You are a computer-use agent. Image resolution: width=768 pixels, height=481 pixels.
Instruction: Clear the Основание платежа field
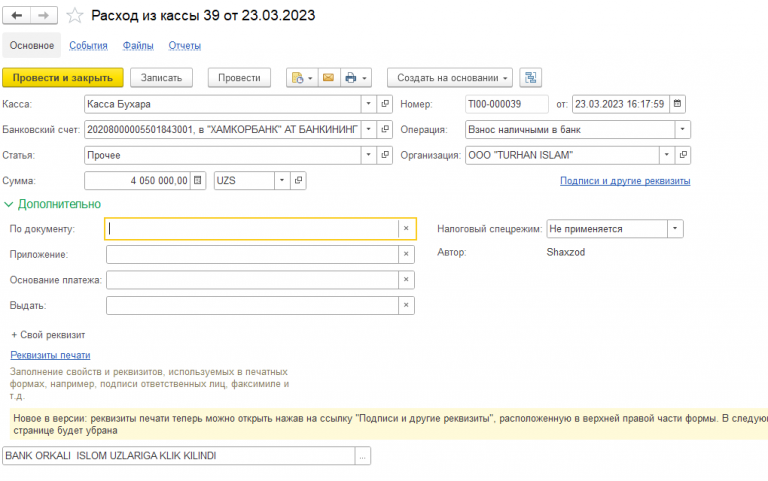click(406, 280)
